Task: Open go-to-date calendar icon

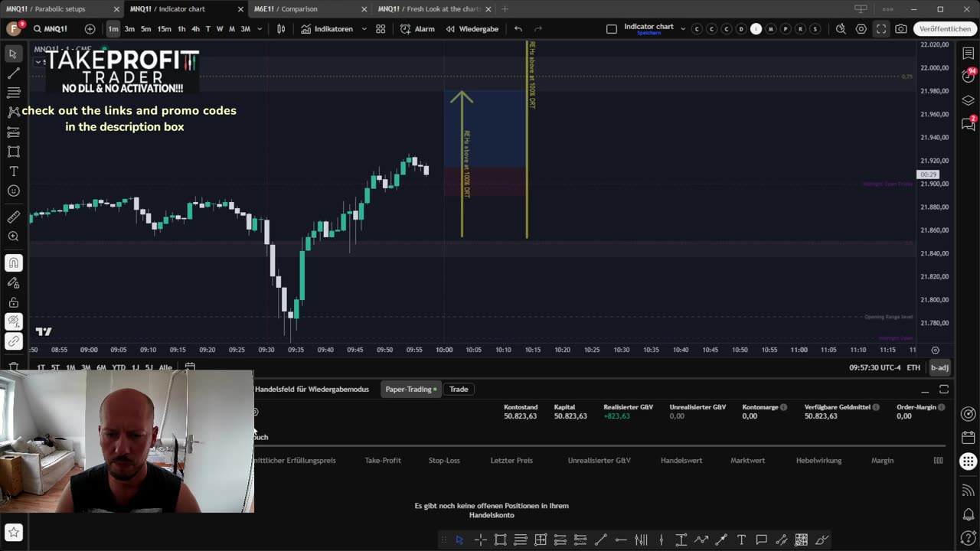Action: pyautogui.click(x=190, y=368)
